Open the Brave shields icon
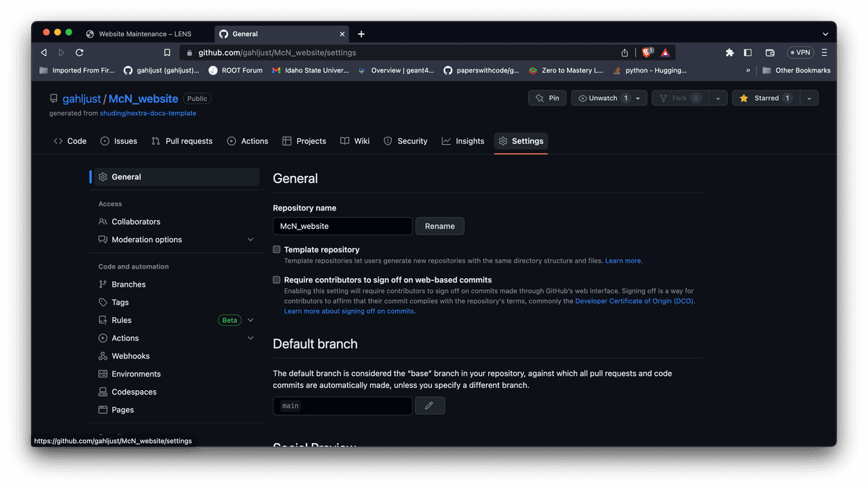This screenshot has height=488, width=868. [x=647, y=52]
